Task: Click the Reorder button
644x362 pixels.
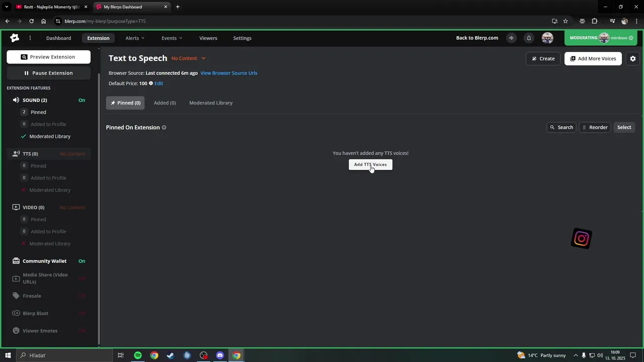Action: (x=595, y=127)
